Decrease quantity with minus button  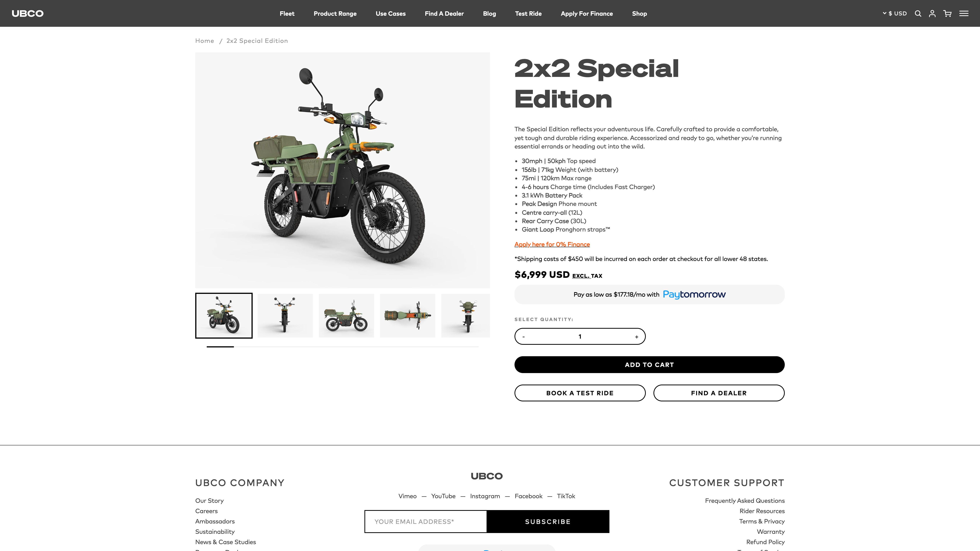point(523,337)
